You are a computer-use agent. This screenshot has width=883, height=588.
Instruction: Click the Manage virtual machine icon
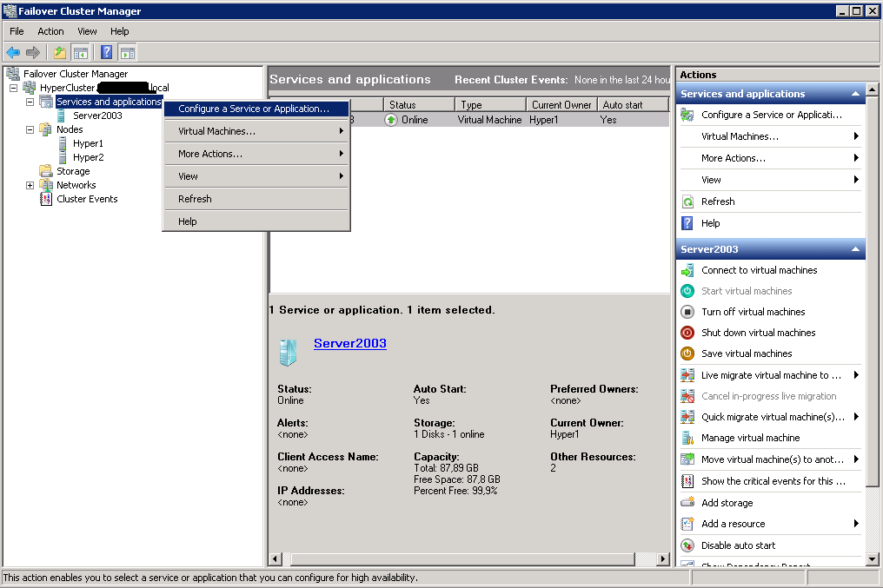(687, 438)
